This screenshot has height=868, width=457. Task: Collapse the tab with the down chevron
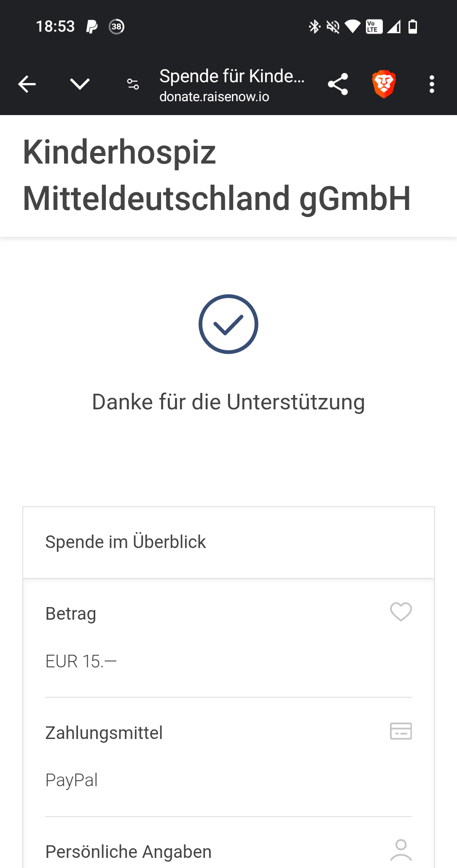point(80,84)
